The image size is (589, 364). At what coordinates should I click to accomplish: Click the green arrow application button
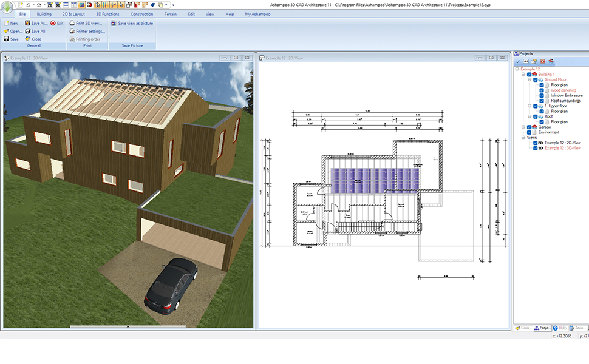click(x=7, y=7)
